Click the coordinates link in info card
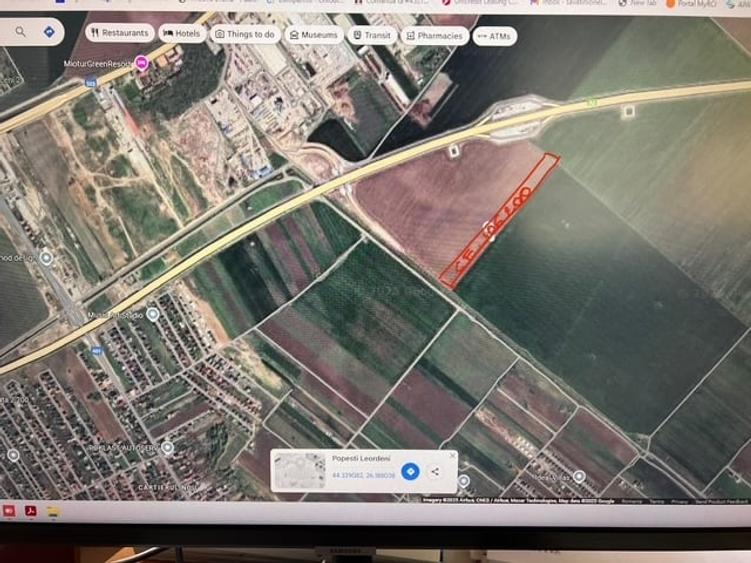The image size is (751, 563). coord(364,476)
